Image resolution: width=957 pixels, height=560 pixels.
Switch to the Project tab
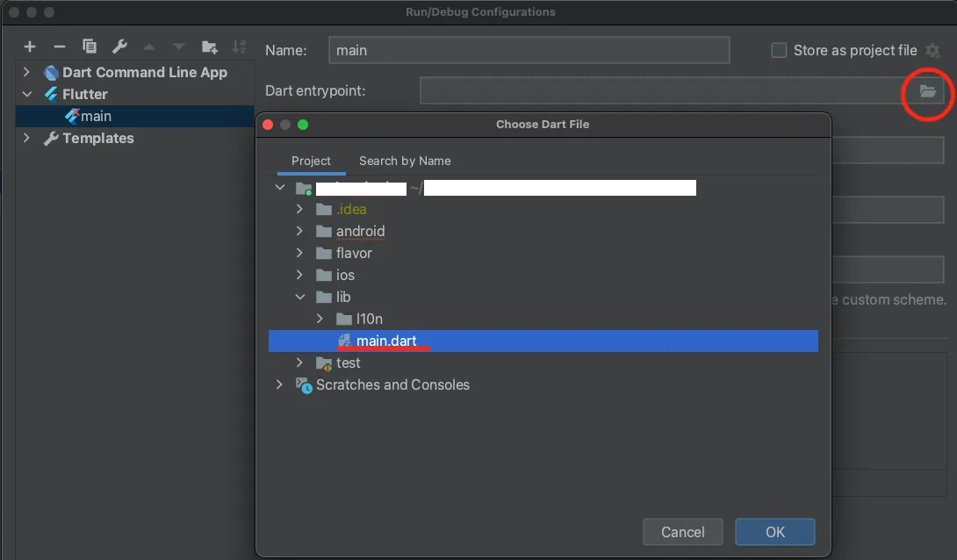coord(311,161)
